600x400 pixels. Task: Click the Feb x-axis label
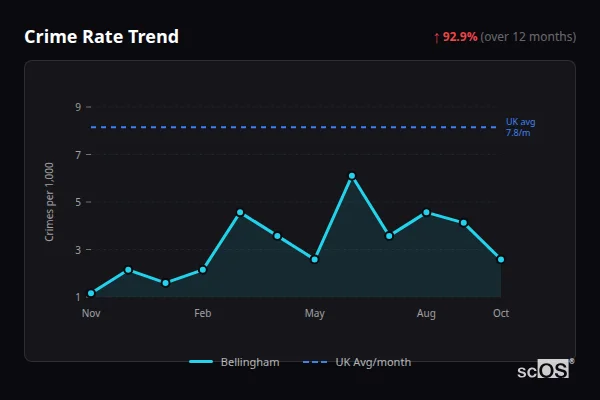[x=203, y=313]
